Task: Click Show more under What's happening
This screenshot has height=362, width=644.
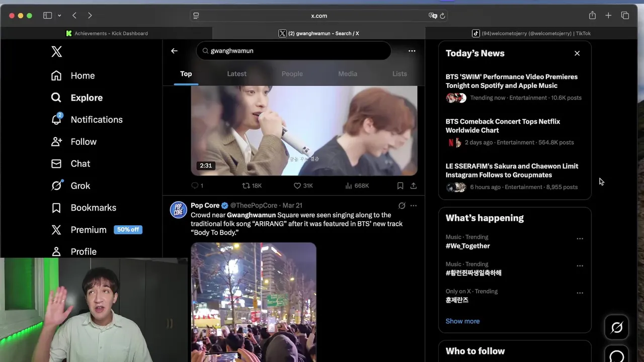Action: point(462,321)
